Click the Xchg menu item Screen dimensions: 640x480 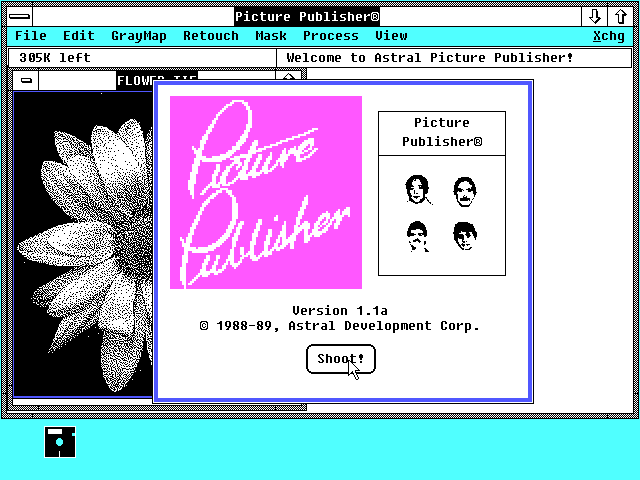pos(609,36)
